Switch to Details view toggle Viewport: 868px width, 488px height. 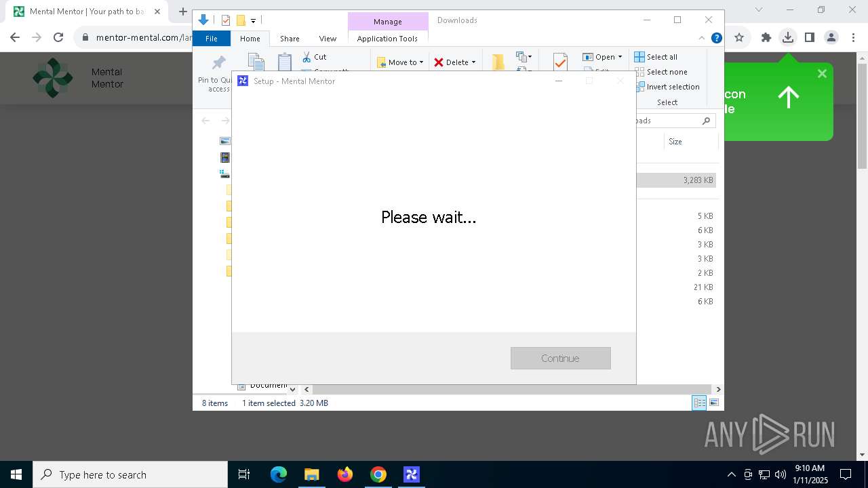[699, 403]
